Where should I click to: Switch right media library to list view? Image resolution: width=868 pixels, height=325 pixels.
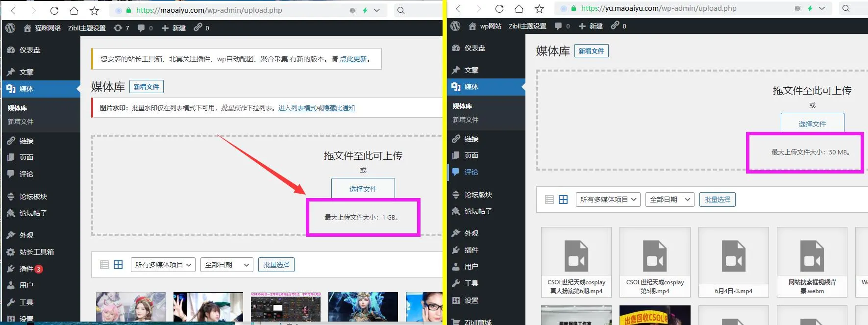coord(549,200)
